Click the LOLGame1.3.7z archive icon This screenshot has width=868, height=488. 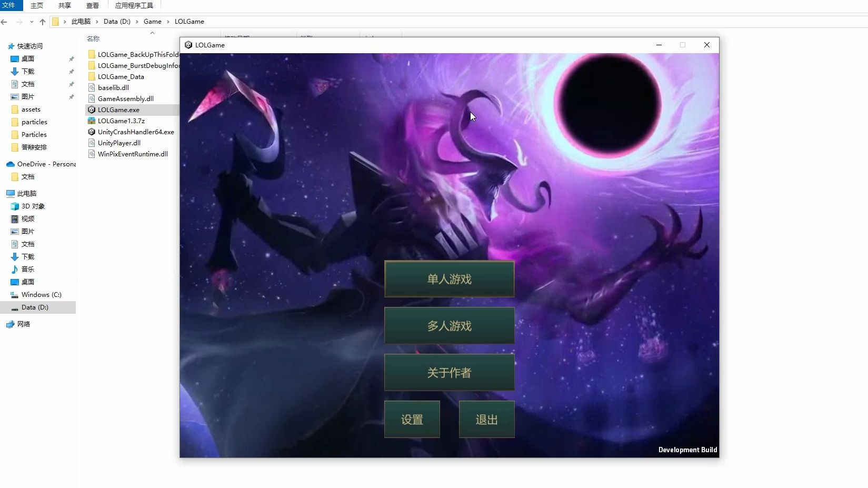pos(92,121)
